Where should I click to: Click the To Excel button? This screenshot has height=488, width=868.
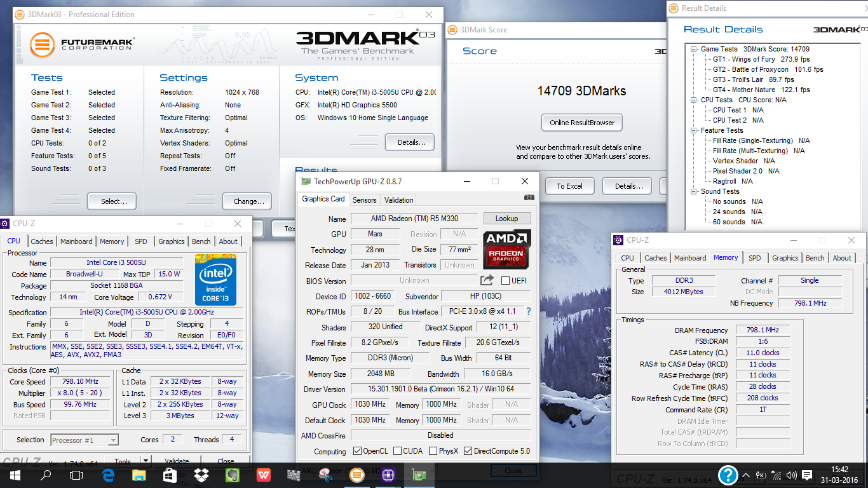click(569, 186)
